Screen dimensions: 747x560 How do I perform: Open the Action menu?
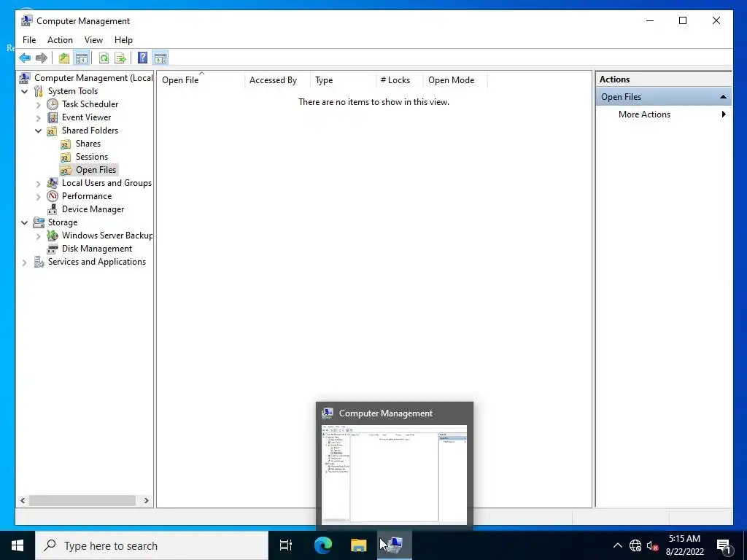click(x=60, y=40)
